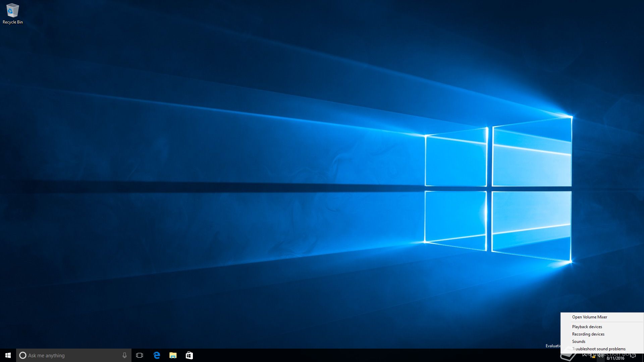Click the speaker volume tray icon
Screen dimensions: 644x362
click(x=601, y=355)
